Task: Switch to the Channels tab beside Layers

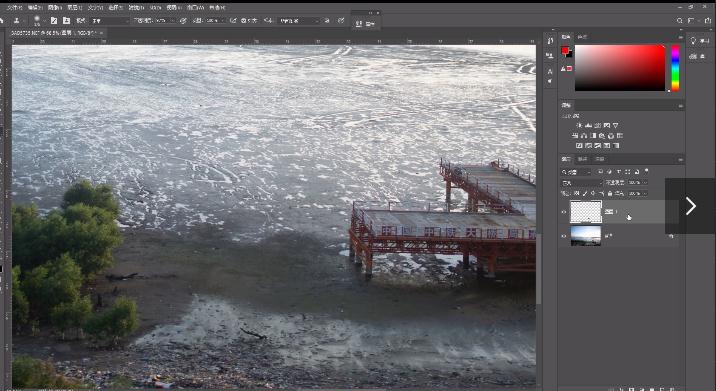Action: point(582,159)
